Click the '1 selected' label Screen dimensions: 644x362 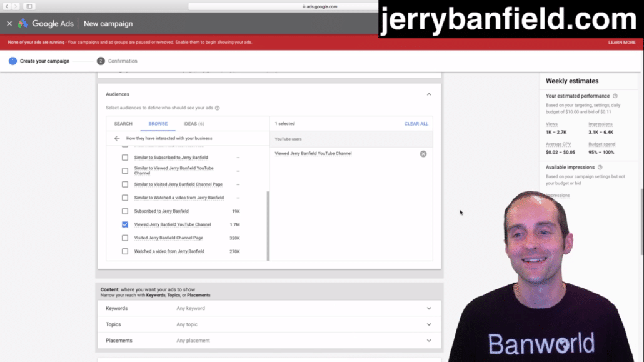[x=284, y=124]
